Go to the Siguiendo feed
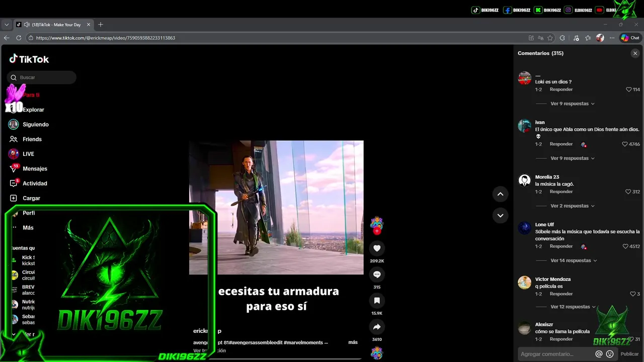The height and width of the screenshot is (362, 644). (28, 124)
